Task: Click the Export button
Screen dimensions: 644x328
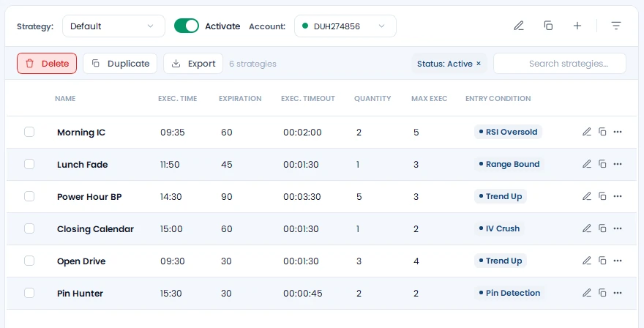Action: [193, 63]
